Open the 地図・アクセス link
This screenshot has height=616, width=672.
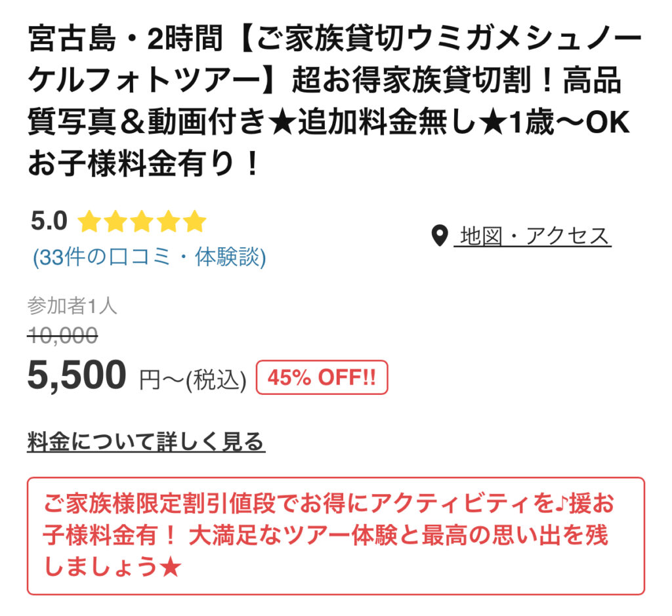(533, 236)
